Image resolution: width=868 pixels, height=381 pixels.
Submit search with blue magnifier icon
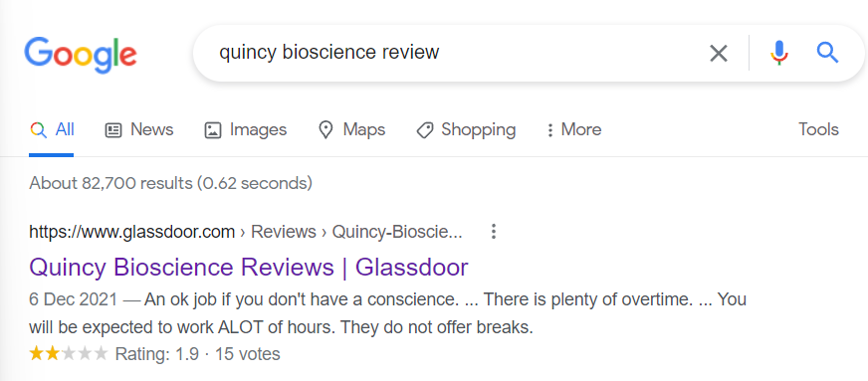828,53
